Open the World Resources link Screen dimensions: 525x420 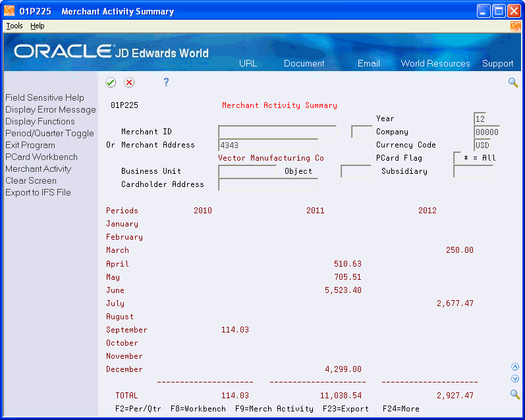pyautogui.click(x=435, y=63)
